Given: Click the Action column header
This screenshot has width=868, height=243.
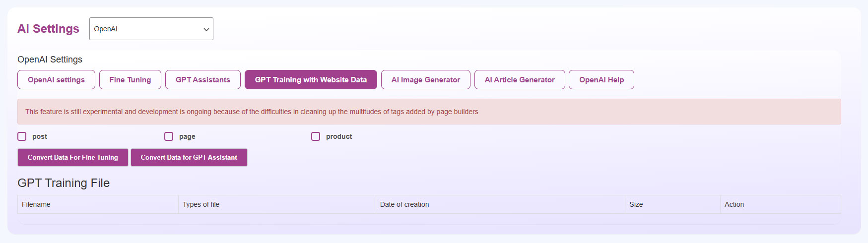Looking at the screenshot, I should click(734, 204).
